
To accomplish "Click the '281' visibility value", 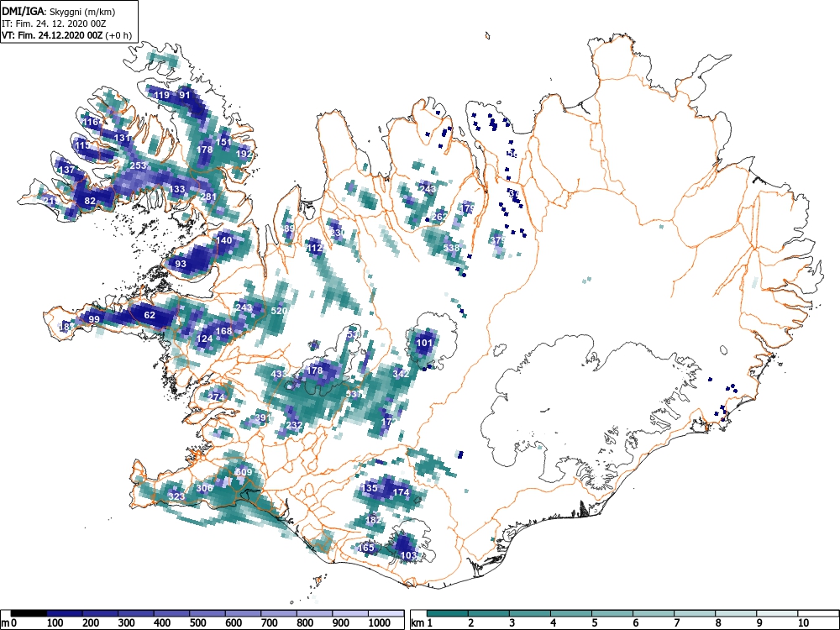I will point(208,197).
